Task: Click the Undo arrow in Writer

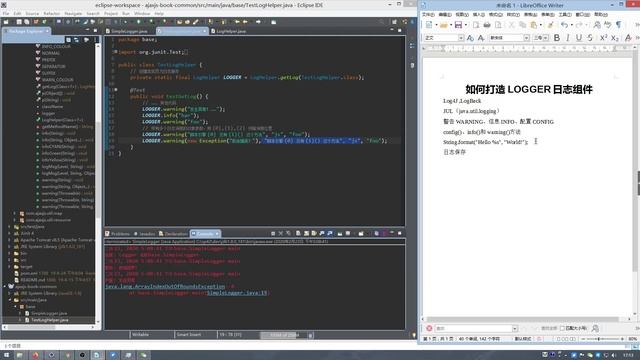Action: [564, 25]
